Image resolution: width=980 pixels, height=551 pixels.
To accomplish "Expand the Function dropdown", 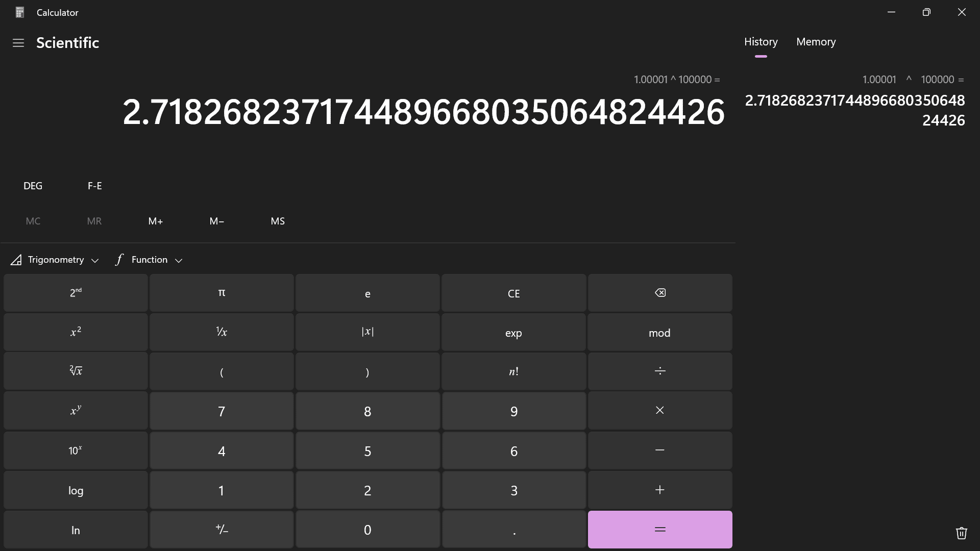I will pyautogui.click(x=149, y=260).
